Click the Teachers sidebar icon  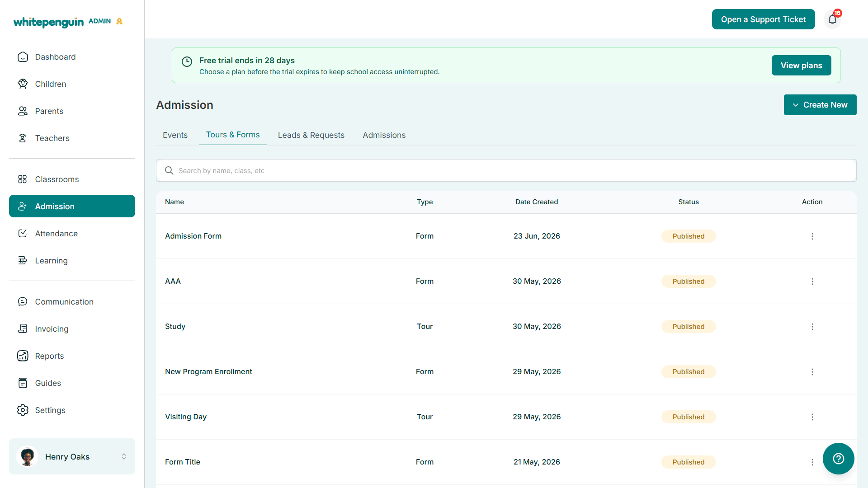tap(23, 138)
